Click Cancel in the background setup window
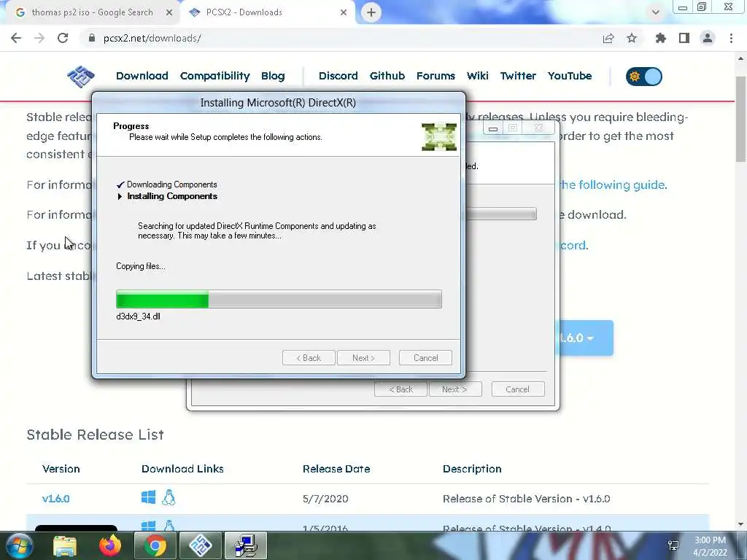The width and height of the screenshot is (747, 560). (x=518, y=389)
